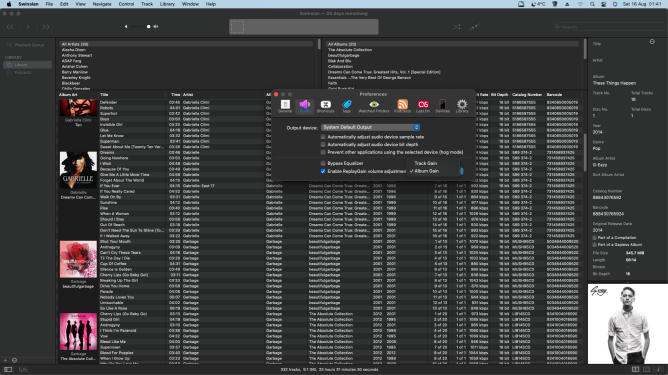Toggle shuffle in the top toolbar
The height and width of the screenshot is (375, 668).
(456, 27)
